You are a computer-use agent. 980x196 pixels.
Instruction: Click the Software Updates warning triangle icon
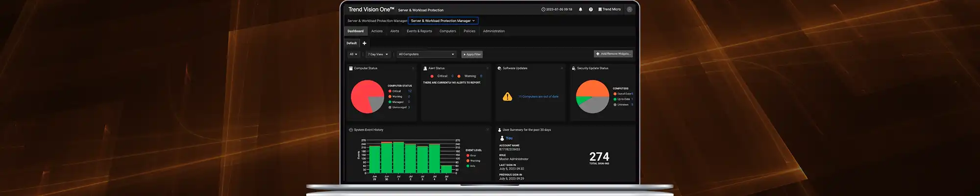tap(508, 97)
